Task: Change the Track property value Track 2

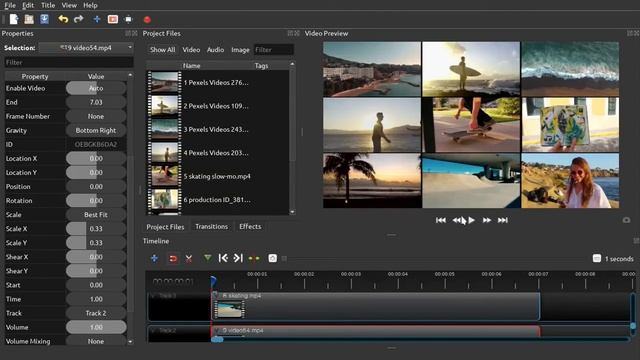Action: [96, 313]
